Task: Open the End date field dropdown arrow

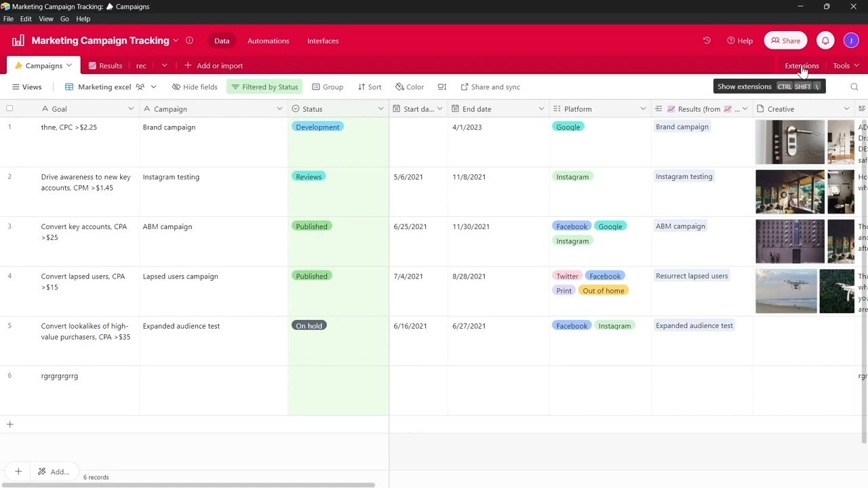Action: [x=541, y=109]
